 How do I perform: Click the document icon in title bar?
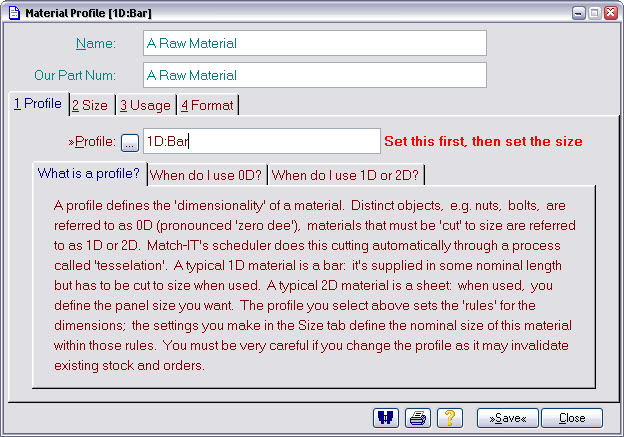click(x=14, y=13)
